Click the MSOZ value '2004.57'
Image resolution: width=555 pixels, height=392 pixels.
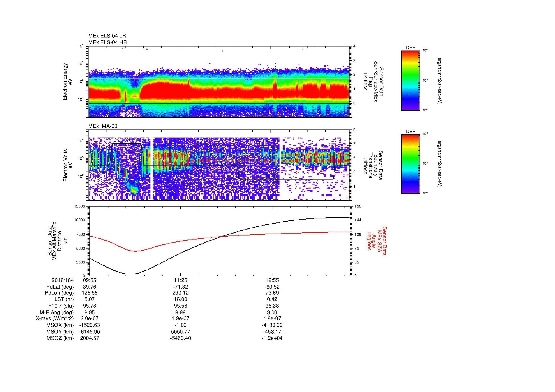(x=90, y=338)
